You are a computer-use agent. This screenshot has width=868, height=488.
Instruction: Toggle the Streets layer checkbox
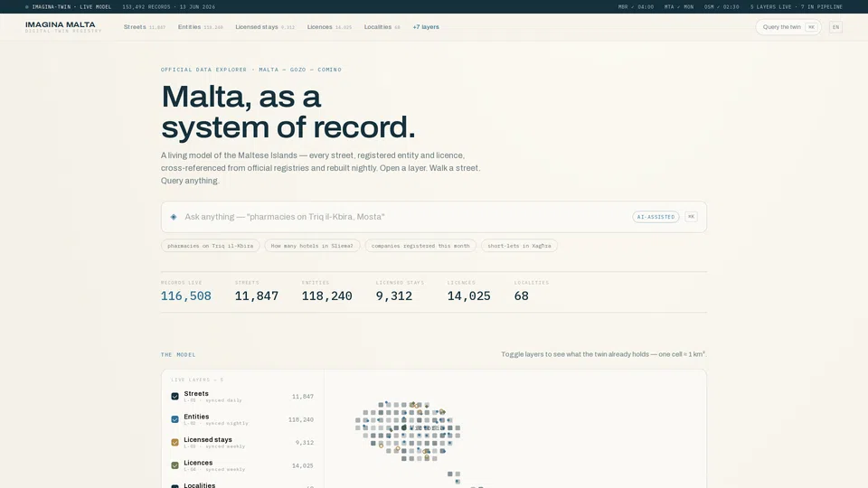click(x=175, y=396)
